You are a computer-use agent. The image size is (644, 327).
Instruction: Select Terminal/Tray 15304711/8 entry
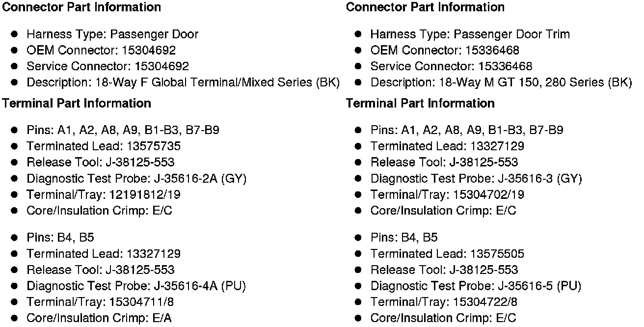point(100,302)
